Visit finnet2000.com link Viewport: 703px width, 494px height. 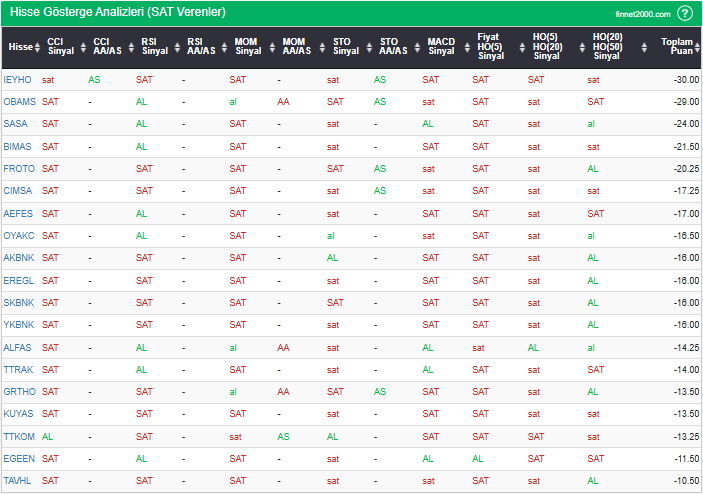point(643,14)
